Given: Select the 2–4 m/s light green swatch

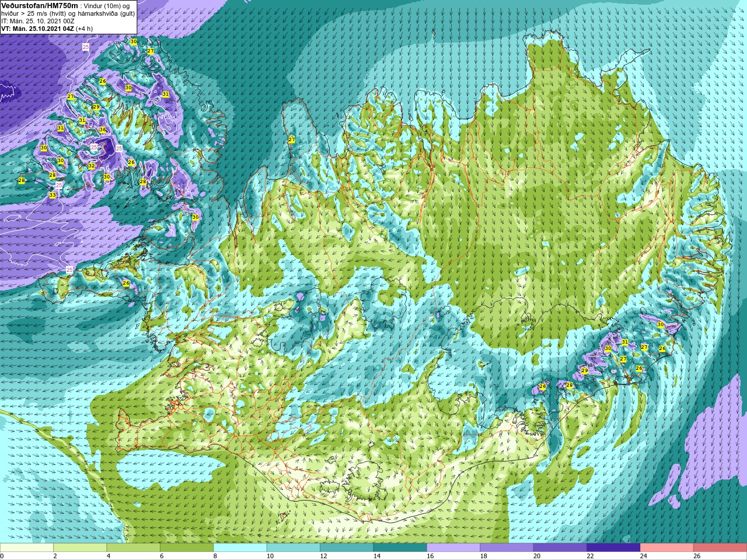Looking at the screenshot, I should click(80, 547).
